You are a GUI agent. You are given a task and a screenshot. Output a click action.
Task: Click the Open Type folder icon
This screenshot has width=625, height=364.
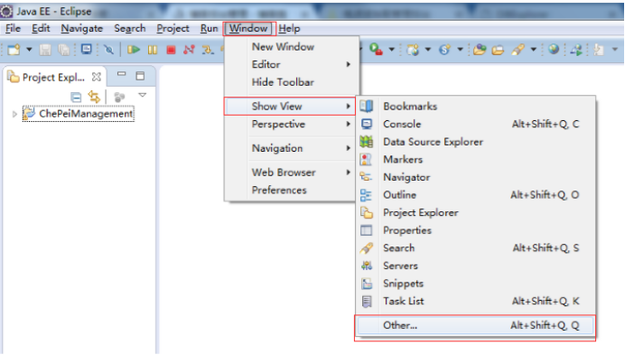[x=480, y=50]
